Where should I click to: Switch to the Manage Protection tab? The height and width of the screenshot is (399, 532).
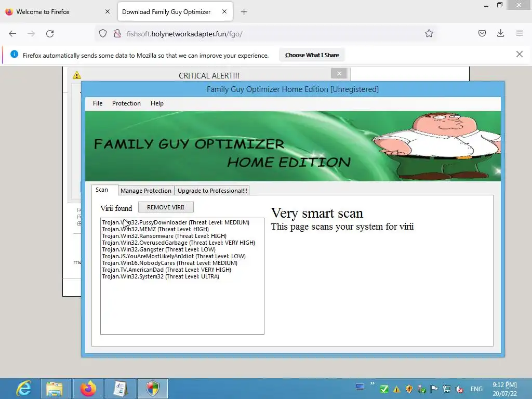click(x=146, y=191)
